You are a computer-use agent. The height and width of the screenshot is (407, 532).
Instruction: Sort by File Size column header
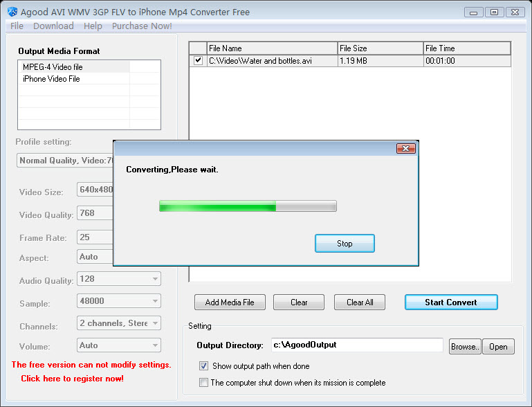[380, 48]
